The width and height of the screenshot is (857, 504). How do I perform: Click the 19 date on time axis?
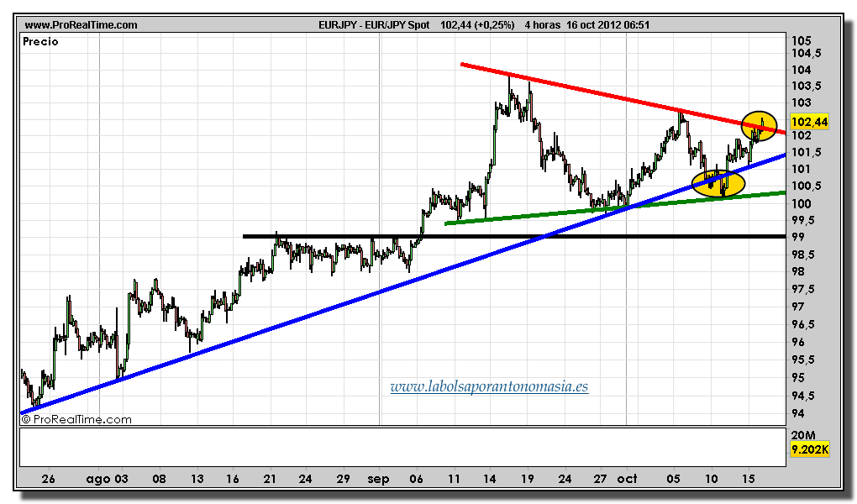[527, 479]
